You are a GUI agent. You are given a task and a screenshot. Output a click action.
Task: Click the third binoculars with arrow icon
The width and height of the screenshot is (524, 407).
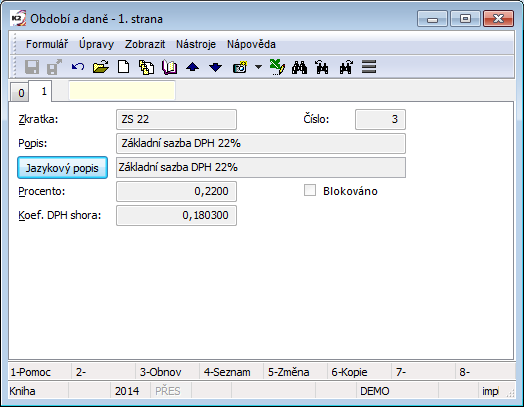[346, 67]
